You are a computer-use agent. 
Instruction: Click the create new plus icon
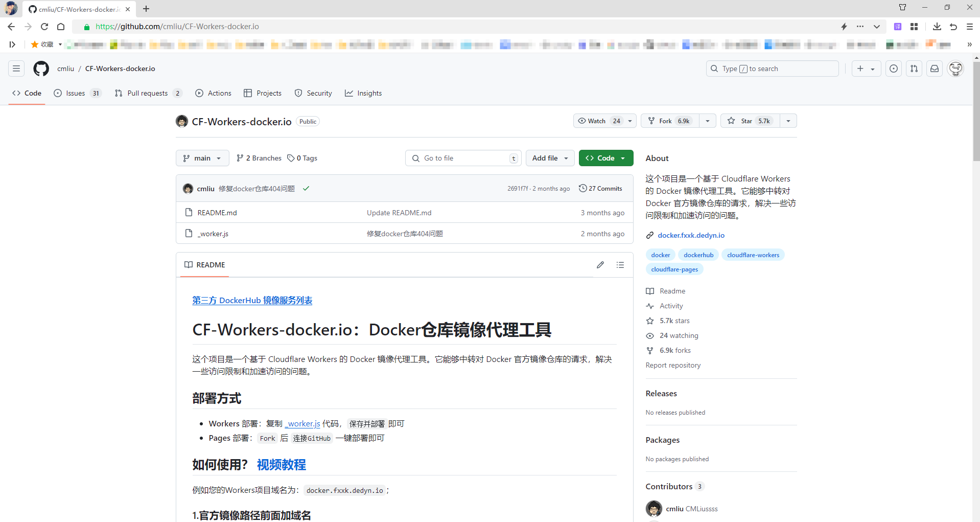pos(860,68)
